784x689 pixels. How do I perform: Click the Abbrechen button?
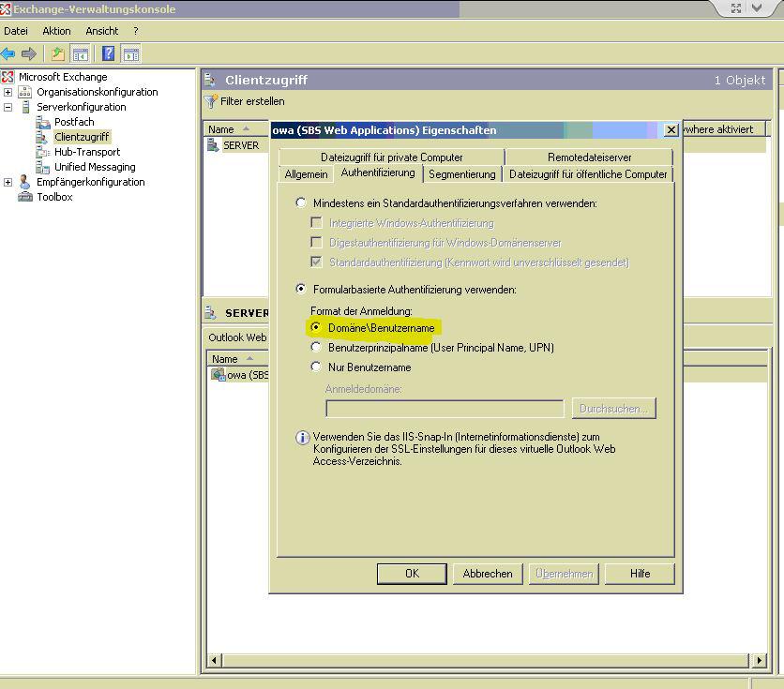[x=488, y=574]
